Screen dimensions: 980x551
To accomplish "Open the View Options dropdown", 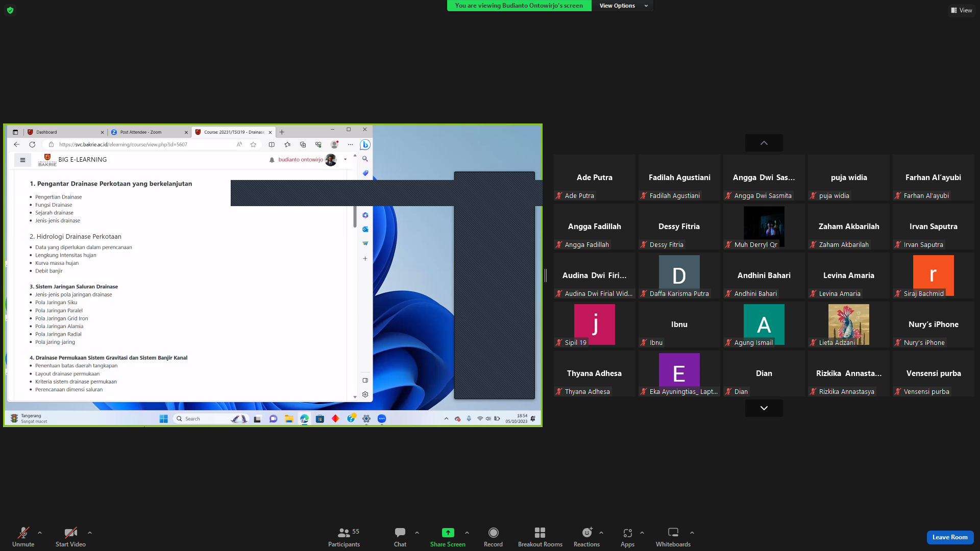I will [x=623, y=6].
